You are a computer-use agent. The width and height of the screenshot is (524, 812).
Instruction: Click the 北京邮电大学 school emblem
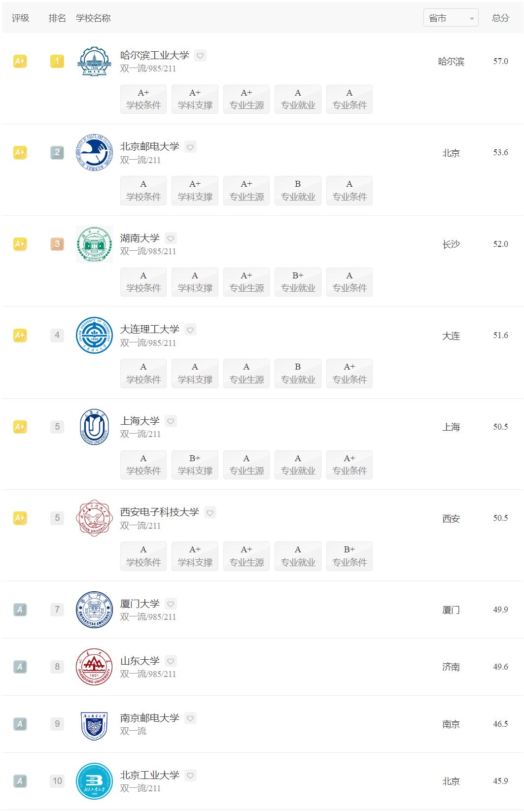pyautogui.click(x=94, y=153)
